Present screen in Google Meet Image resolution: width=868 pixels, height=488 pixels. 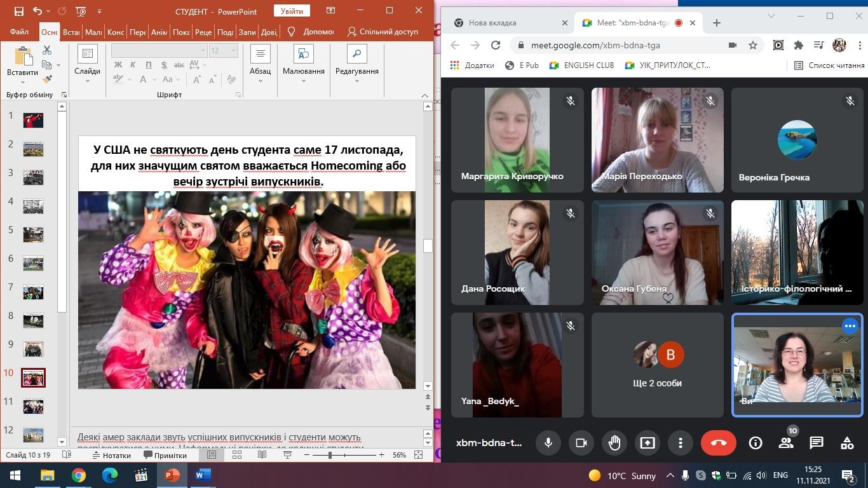(647, 443)
